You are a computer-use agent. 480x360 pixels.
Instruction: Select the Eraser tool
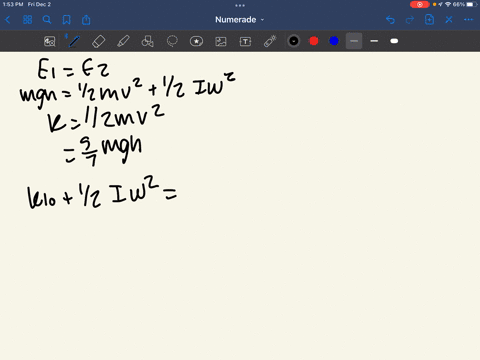(98, 41)
